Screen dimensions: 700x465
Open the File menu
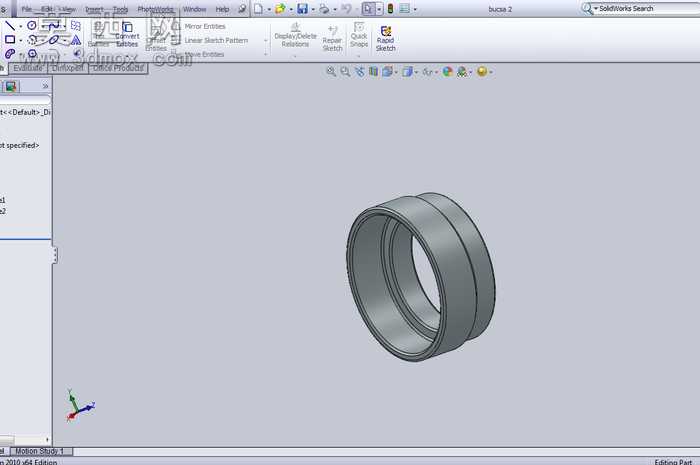pyautogui.click(x=27, y=9)
